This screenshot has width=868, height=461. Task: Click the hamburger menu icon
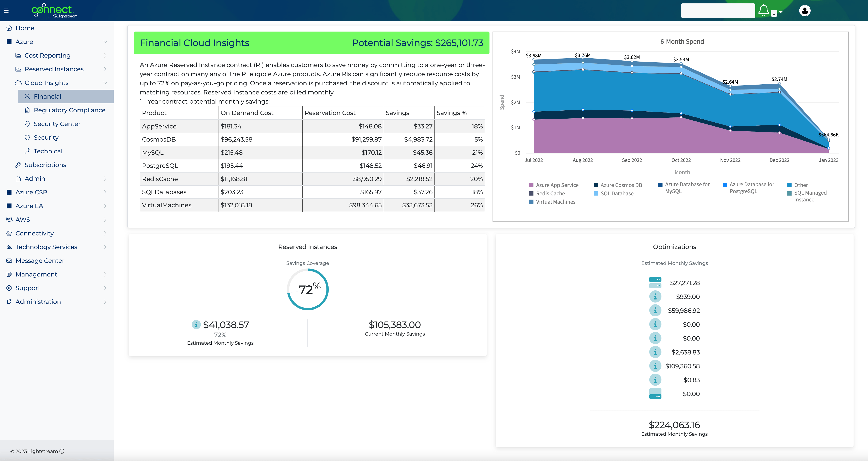[6, 11]
